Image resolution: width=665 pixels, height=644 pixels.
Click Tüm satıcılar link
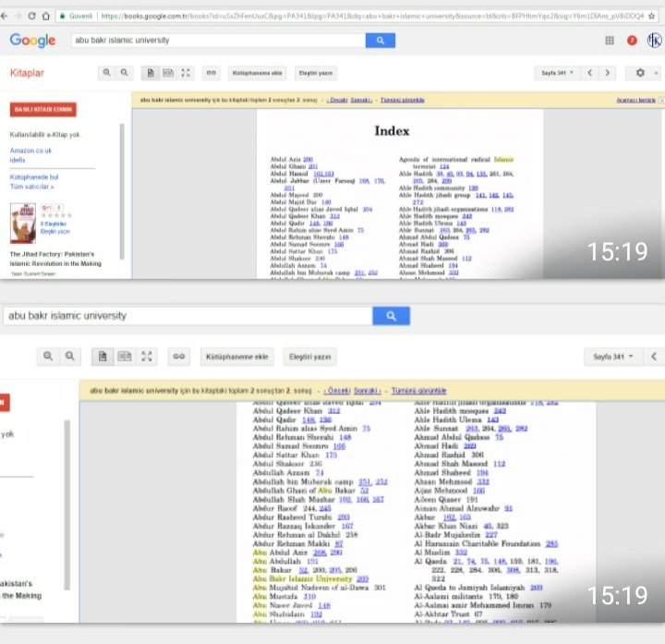(31, 187)
